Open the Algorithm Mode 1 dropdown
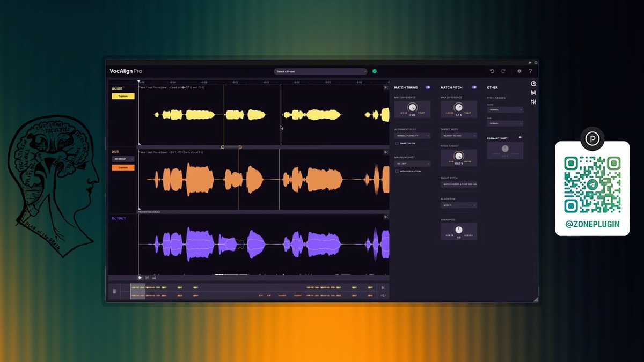 pyautogui.click(x=459, y=205)
